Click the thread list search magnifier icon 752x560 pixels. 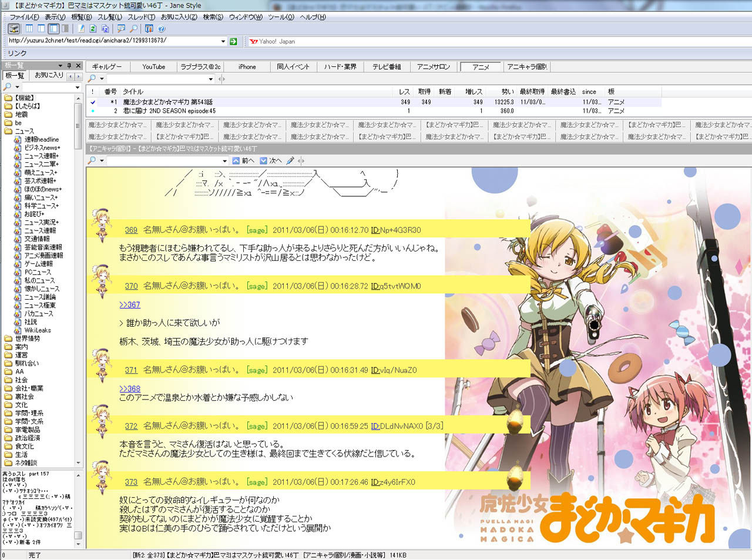click(92, 79)
